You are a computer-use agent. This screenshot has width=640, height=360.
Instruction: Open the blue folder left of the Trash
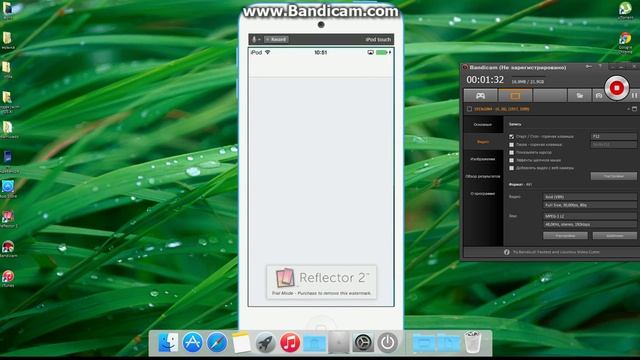coord(448,342)
